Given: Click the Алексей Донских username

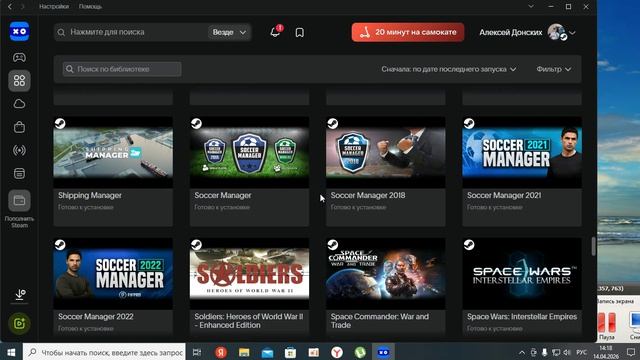Looking at the screenshot, I should coord(511,32).
